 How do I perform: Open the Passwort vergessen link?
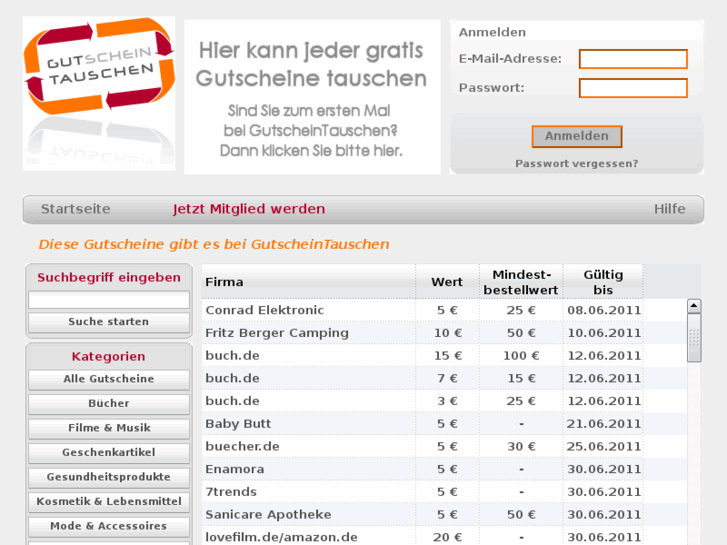577,164
